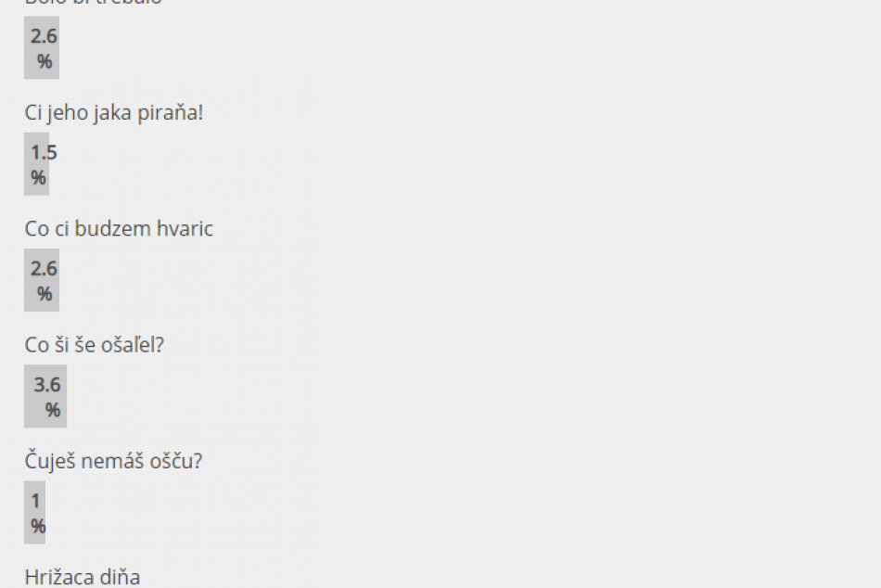Click 2.6 value above 'Ci jeho jaka piraňa!'
This screenshot has width=881, height=588.
(44, 37)
